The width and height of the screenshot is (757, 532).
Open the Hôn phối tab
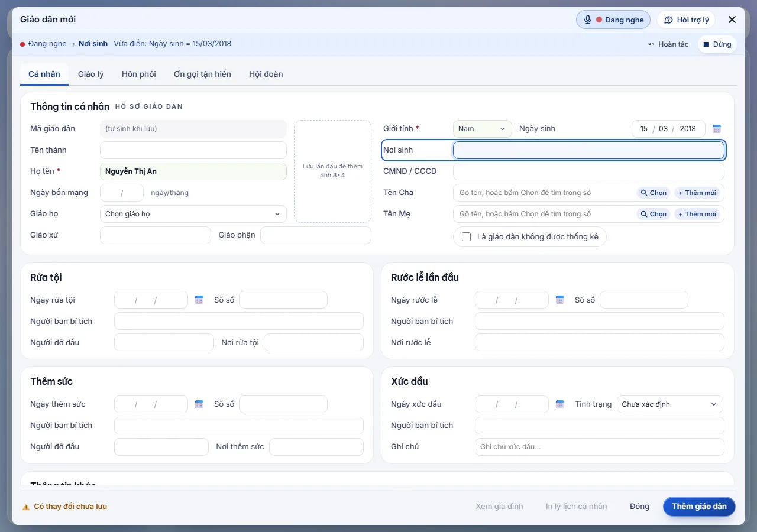[x=139, y=74]
